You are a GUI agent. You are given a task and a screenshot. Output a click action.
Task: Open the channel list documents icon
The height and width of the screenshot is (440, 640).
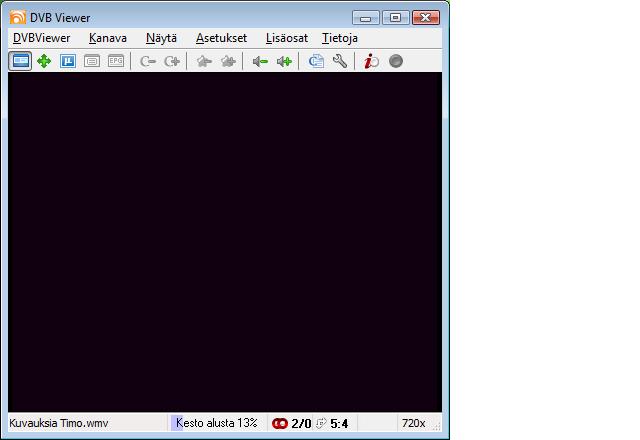(x=316, y=61)
